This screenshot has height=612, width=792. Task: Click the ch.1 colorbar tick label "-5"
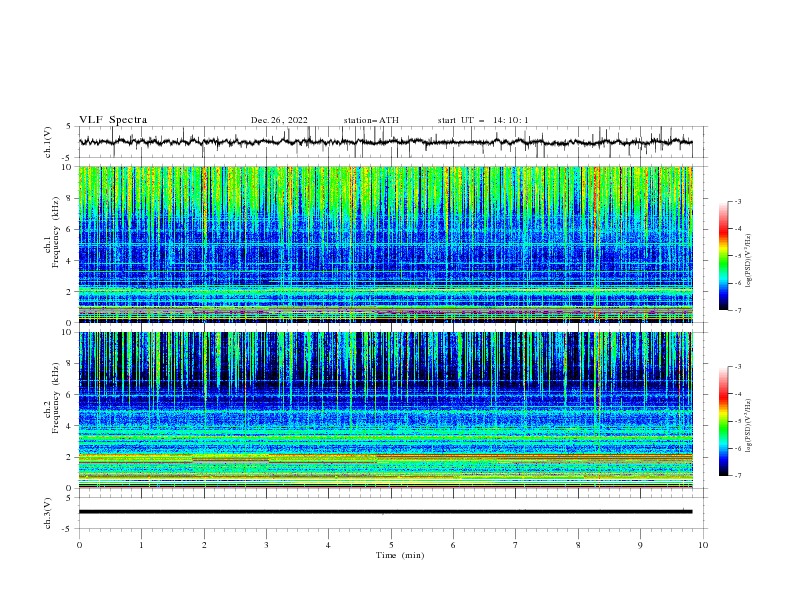(x=738, y=256)
